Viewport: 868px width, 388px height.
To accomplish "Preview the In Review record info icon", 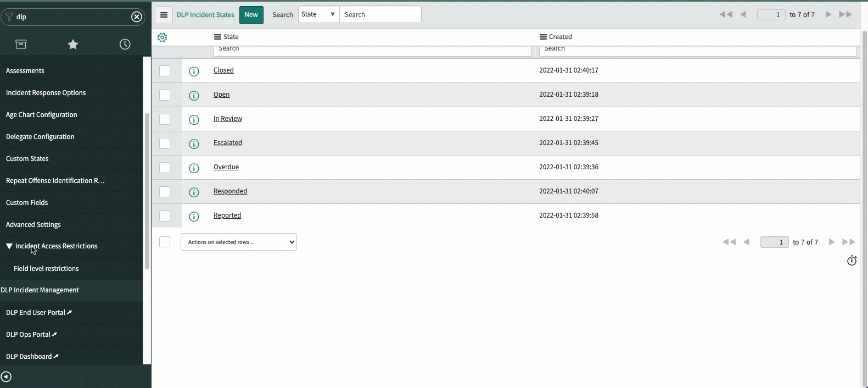I will [194, 120].
